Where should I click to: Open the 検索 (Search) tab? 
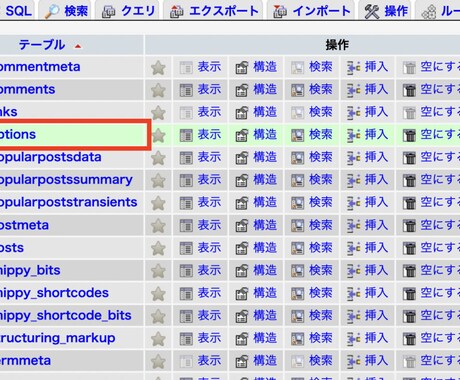[x=66, y=11]
